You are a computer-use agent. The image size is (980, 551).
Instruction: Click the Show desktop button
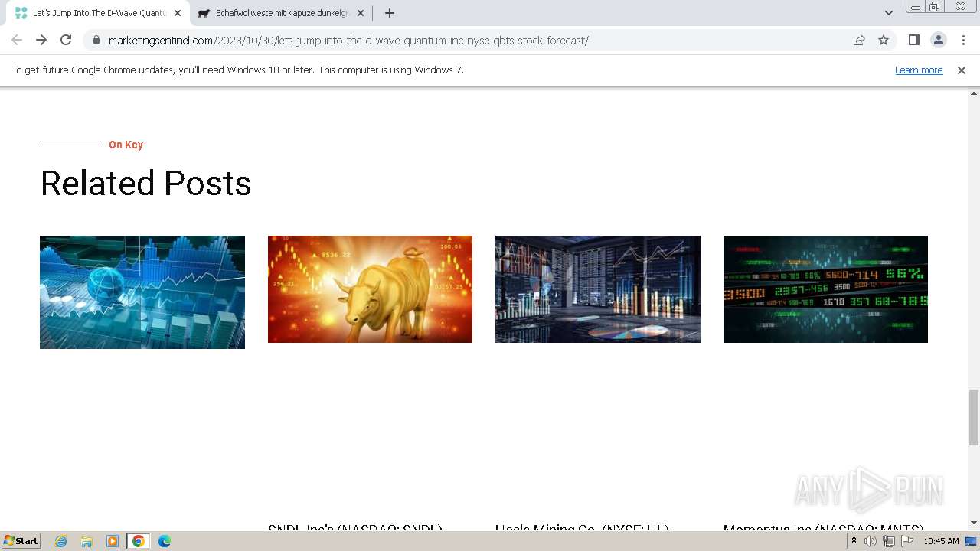tap(972, 541)
